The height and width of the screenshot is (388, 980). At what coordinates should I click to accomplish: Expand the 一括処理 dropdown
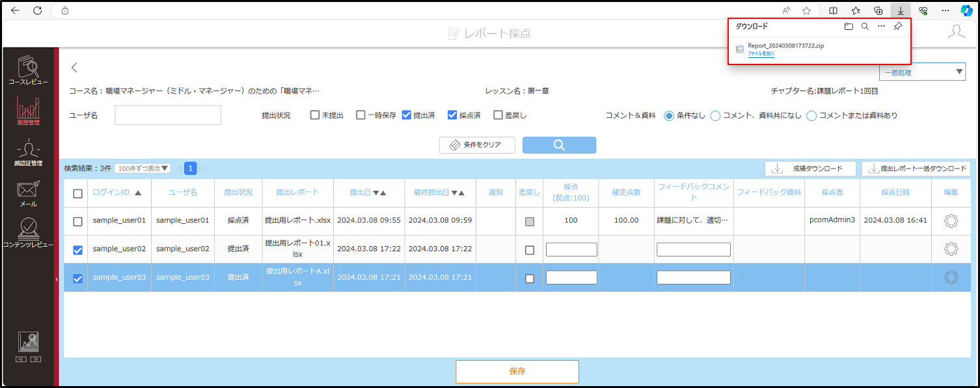922,72
